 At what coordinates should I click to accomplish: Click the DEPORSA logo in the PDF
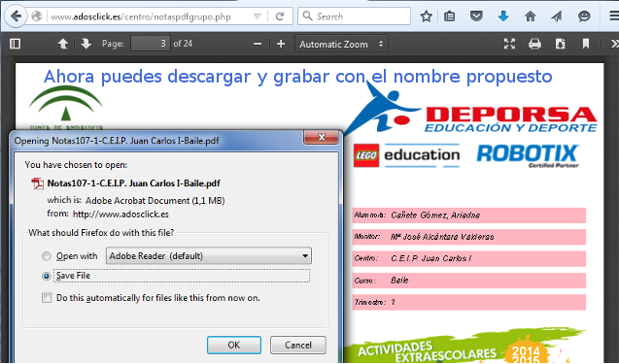pos(469,108)
